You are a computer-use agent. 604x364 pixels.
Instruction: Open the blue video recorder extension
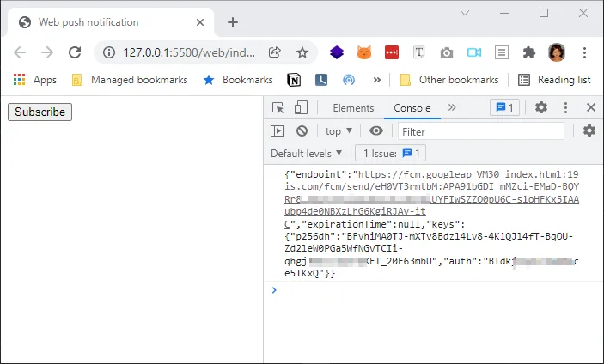[474, 52]
